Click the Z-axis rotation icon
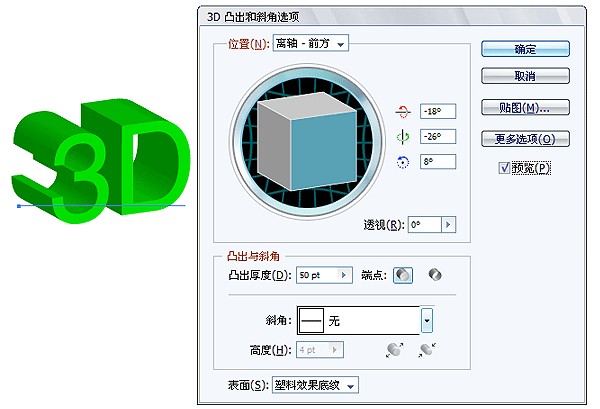Image resolution: width=600 pixels, height=409 pixels. [x=404, y=161]
